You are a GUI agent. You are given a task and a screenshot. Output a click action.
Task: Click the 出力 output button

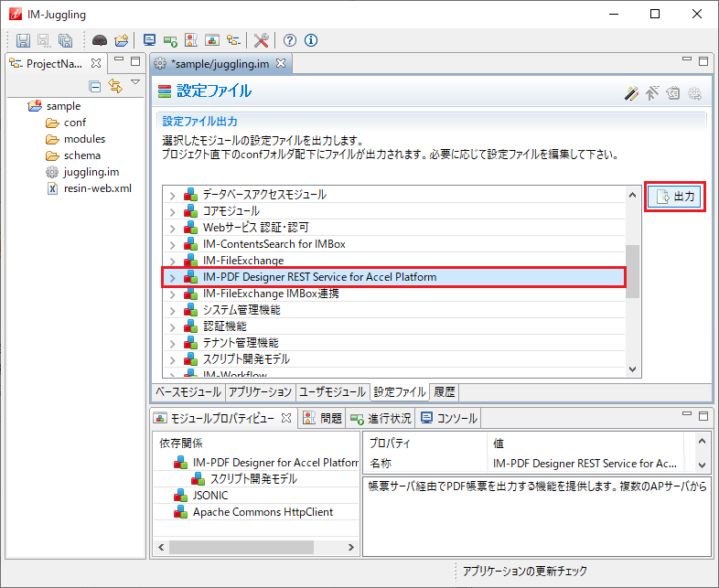(674, 197)
